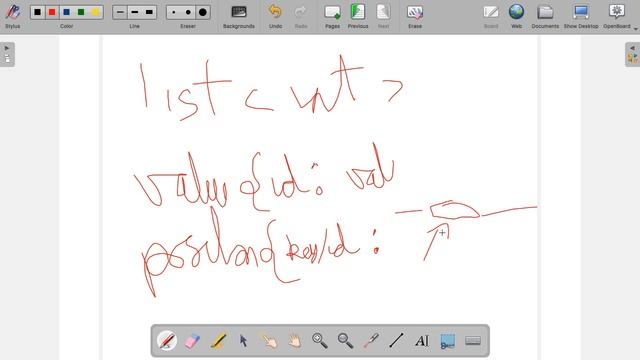Expand the right library panel
Image resolution: width=640 pixels, height=360 pixels.
(633, 54)
